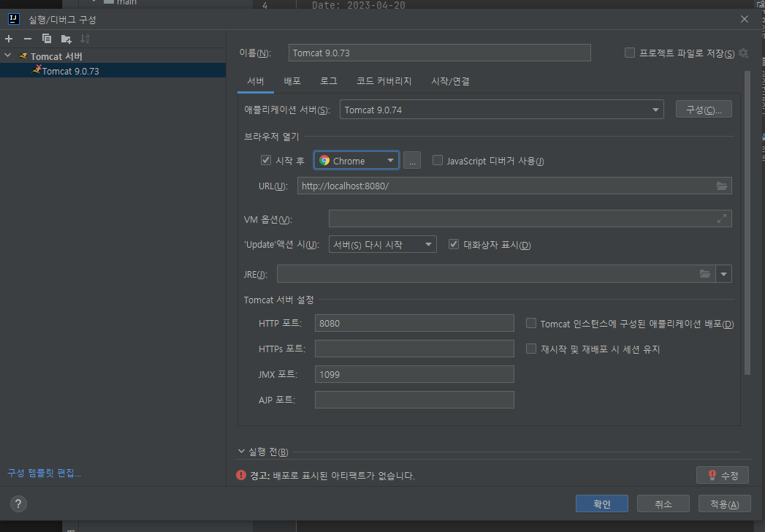Click the HTTP 포트 field 8080
The height and width of the screenshot is (532, 765).
point(414,323)
